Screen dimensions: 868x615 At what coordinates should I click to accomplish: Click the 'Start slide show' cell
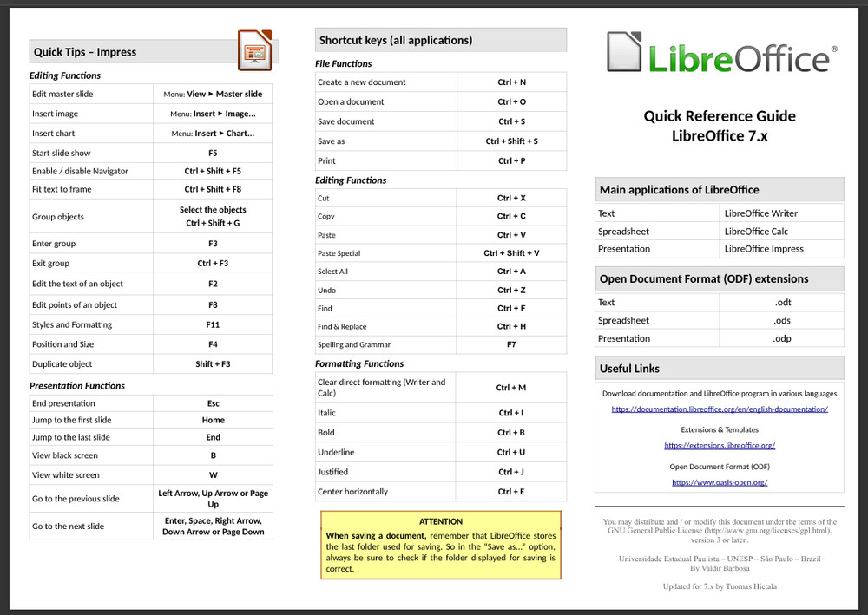click(91, 153)
